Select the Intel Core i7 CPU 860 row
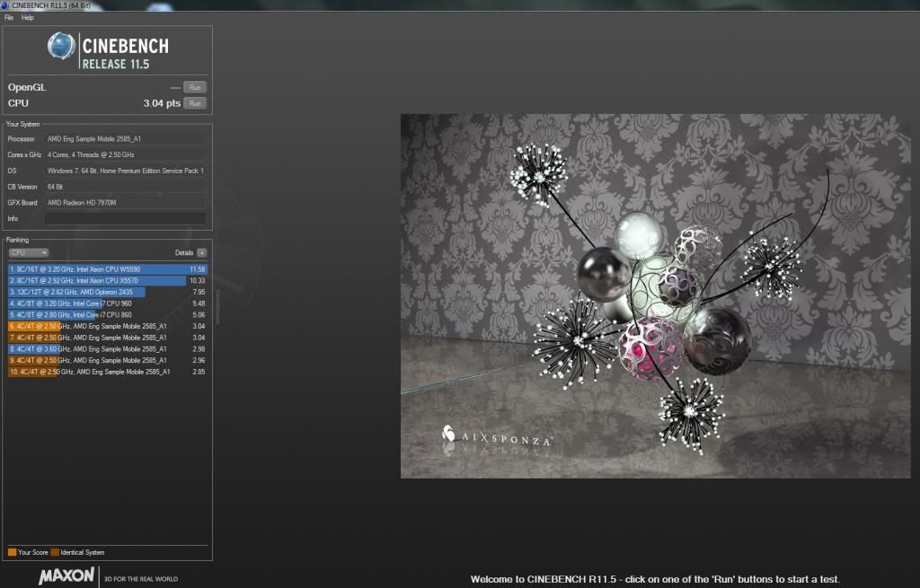920x588 pixels. (x=108, y=315)
